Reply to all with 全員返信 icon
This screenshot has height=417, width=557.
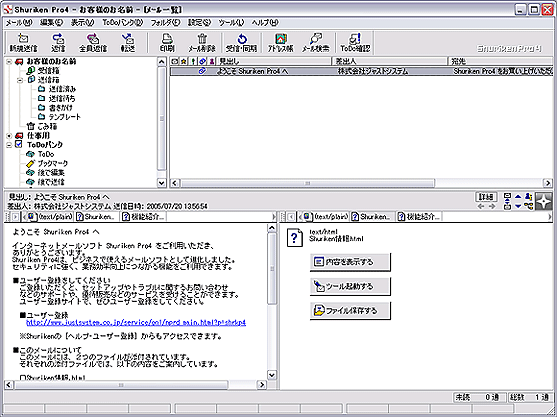pos(93,43)
